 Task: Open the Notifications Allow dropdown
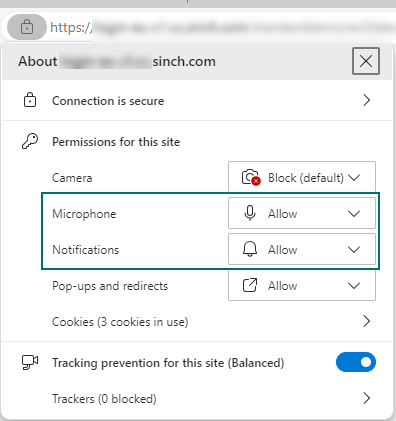302,249
